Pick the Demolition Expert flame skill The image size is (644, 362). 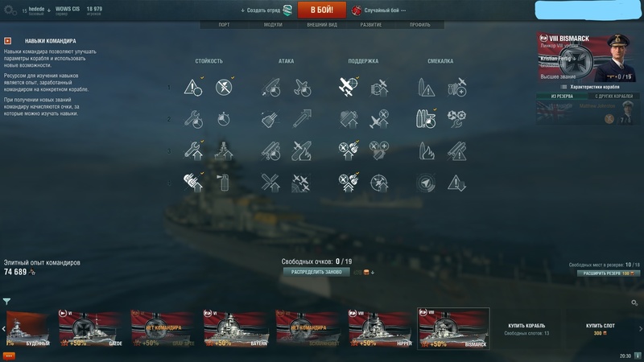[x=426, y=151]
